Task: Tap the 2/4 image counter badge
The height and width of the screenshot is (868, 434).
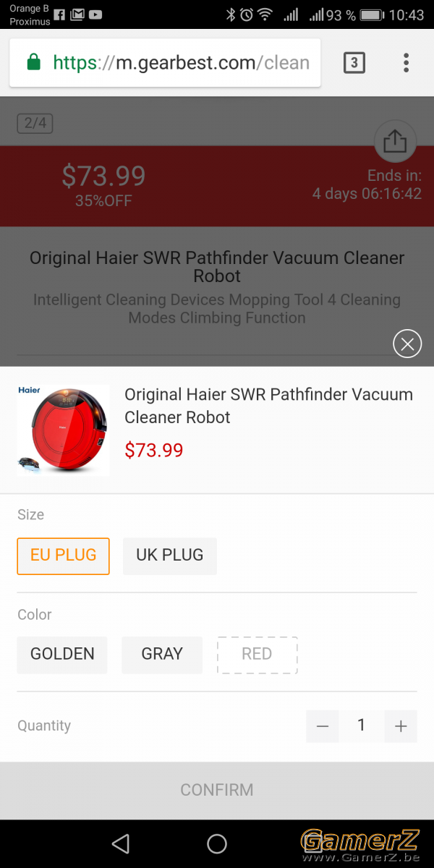Action: pos(35,123)
